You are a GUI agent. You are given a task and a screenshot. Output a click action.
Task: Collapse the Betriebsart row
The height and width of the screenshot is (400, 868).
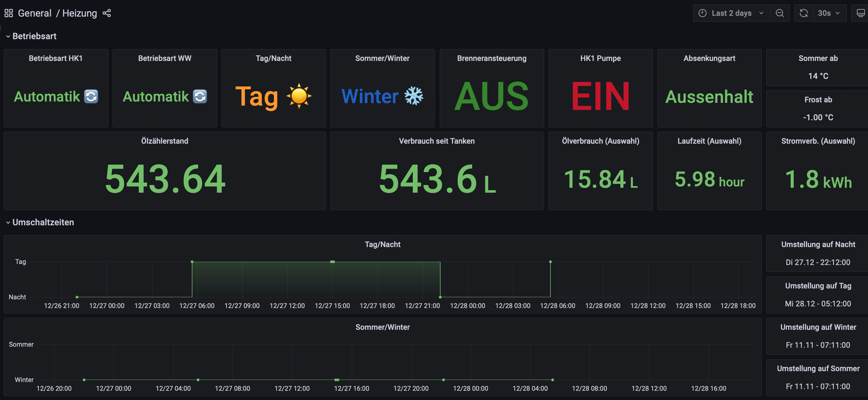[34, 36]
